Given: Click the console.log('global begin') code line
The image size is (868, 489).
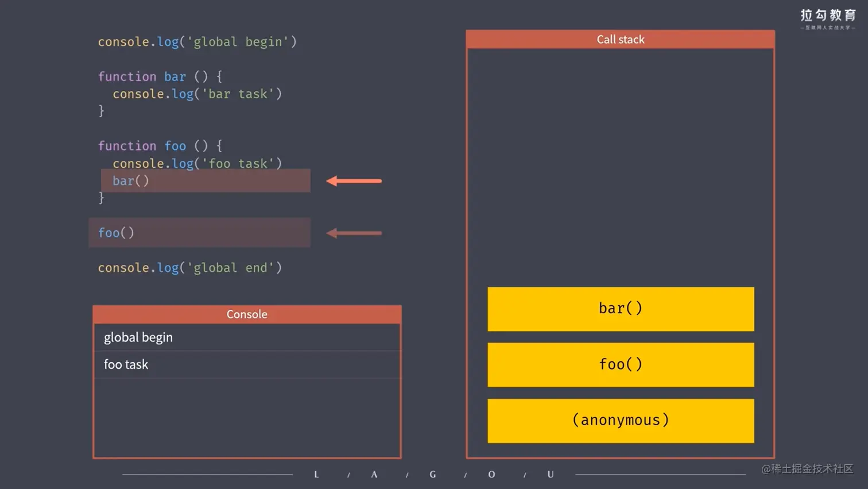Looking at the screenshot, I should pos(197,42).
